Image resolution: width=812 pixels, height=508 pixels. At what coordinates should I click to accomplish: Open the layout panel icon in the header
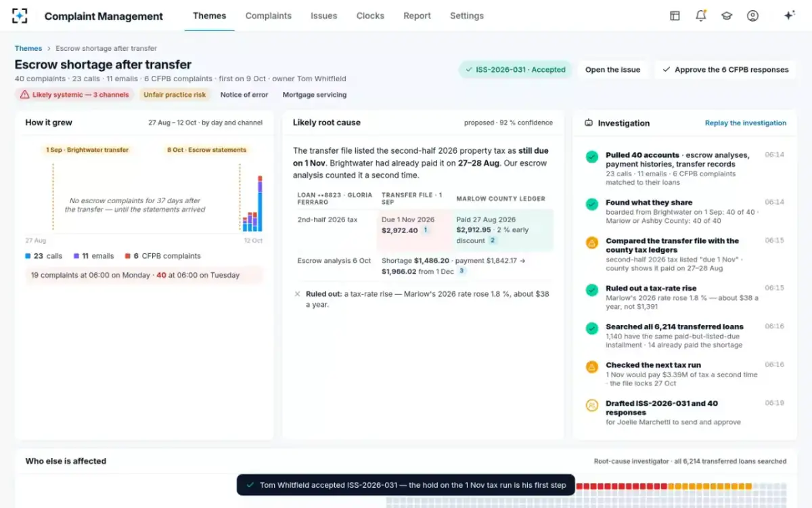pyautogui.click(x=675, y=16)
